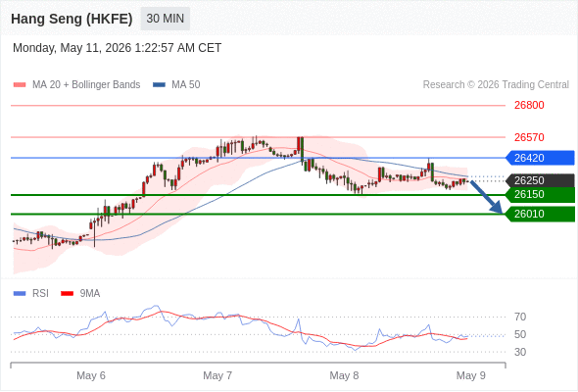Click the Research © 2026 Trading Central credit
The image size is (578, 392).
coord(496,85)
